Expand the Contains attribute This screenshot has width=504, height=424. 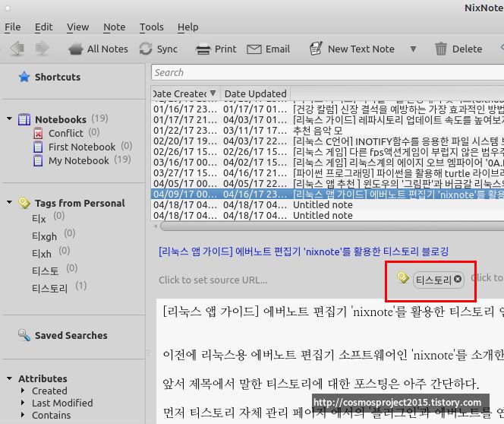(23, 415)
